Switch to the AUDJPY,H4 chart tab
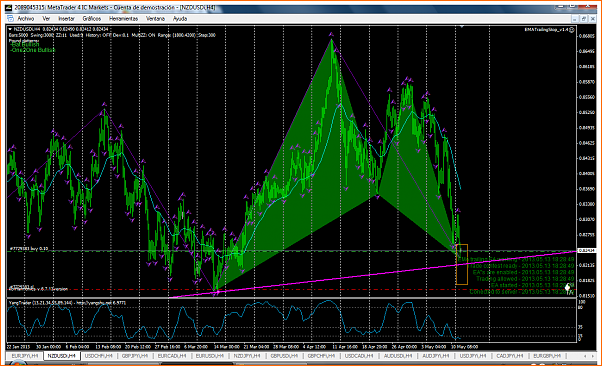Viewport: 602px width, 366px height. click(x=435, y=356)
